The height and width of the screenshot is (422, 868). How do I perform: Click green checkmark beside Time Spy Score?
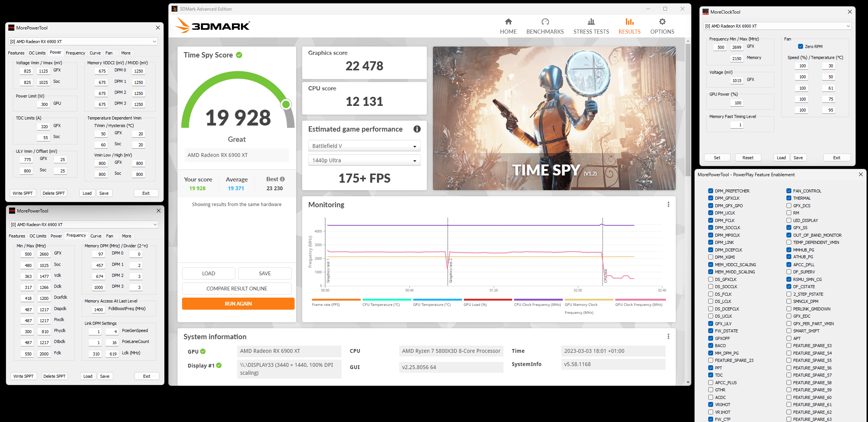(x=239, y=55)
